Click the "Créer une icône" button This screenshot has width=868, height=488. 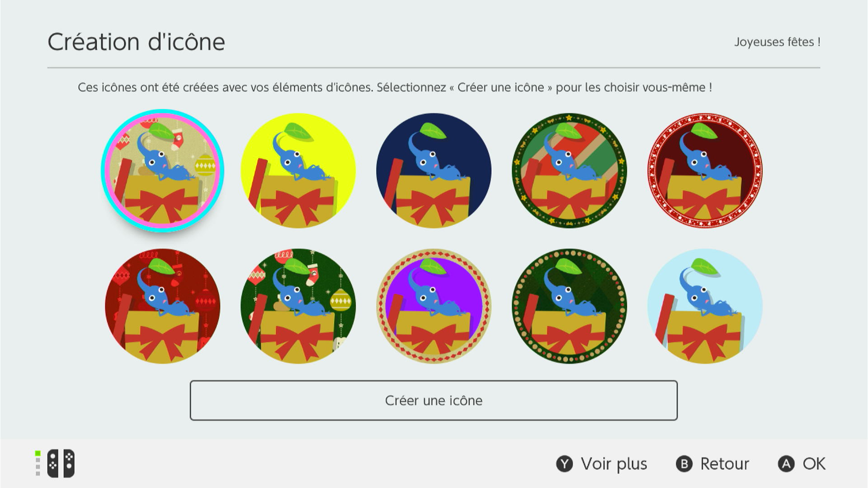click(434, 400)
